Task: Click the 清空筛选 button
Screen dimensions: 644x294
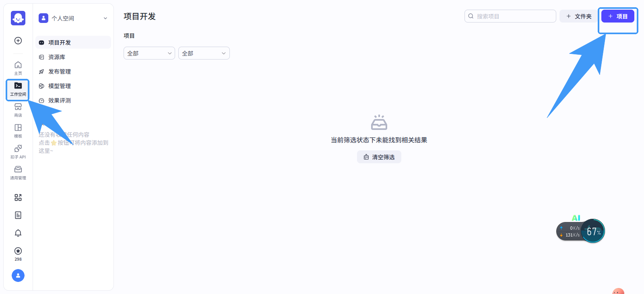Action: click(379, 157)
